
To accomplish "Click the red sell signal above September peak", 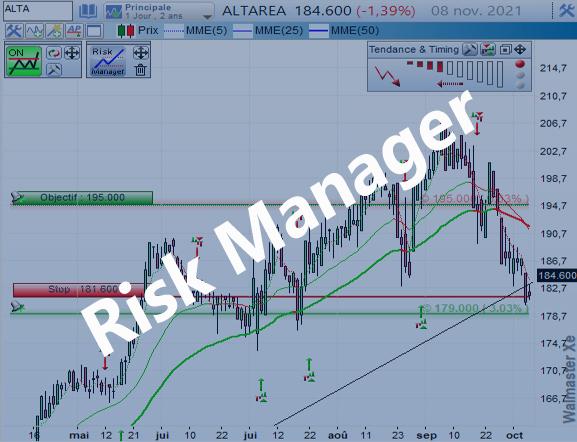I will pos(477,123).
